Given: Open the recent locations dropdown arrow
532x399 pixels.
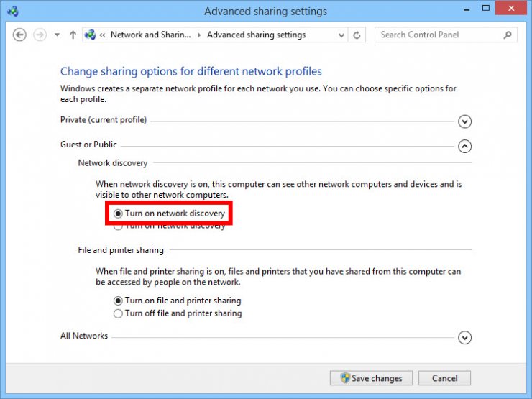Looking at the screenshot, I should [x=57, y=35].
